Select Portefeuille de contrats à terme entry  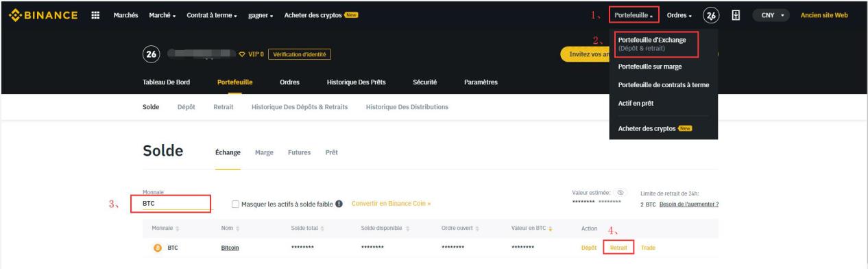(x=663, y=85)
